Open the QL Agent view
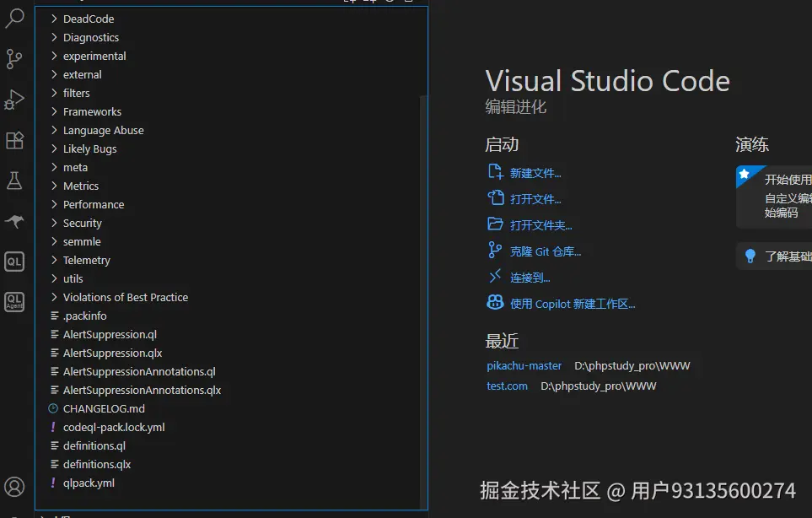This screenshot has height=518, width=812. click(x=14, y=301)
